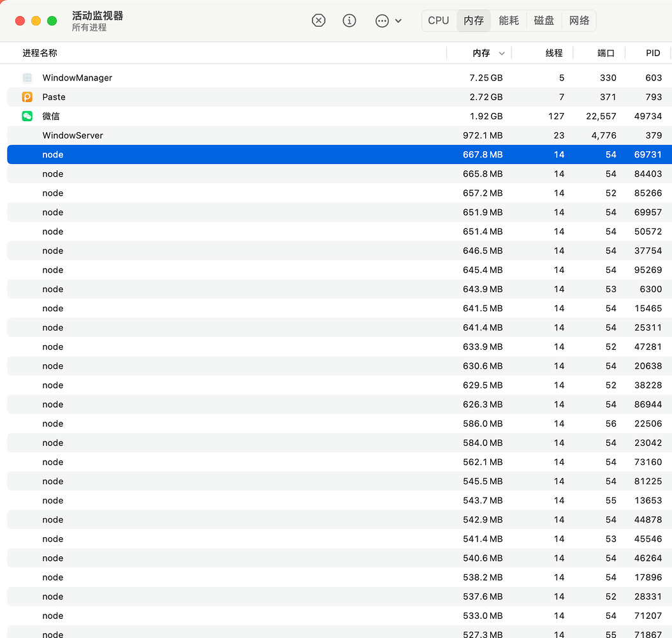672x638 pixels.
Task: Click the 7.25 GB memory value
Action: click(486, 78)
